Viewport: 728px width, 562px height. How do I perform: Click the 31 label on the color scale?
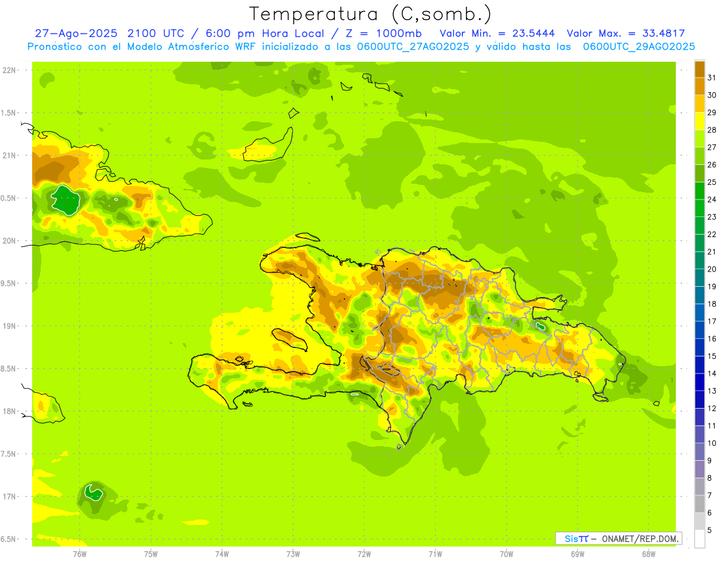[712, 78]
